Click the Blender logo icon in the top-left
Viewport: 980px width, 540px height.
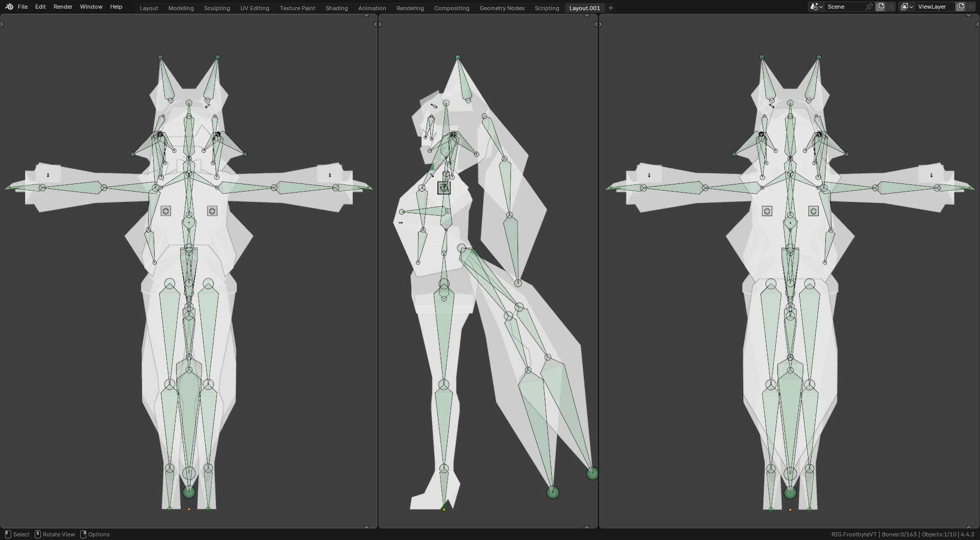(x=8, y=7)
